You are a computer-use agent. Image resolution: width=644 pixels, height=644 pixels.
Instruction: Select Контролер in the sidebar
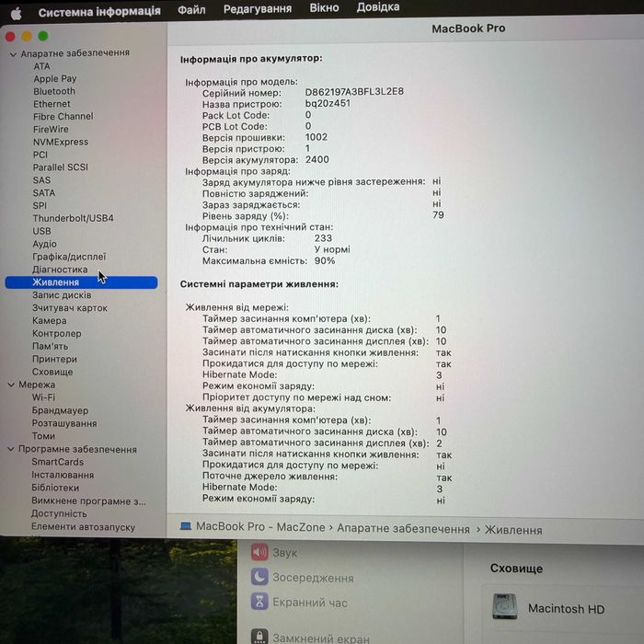pyautogui.click(x=57, y=333)
